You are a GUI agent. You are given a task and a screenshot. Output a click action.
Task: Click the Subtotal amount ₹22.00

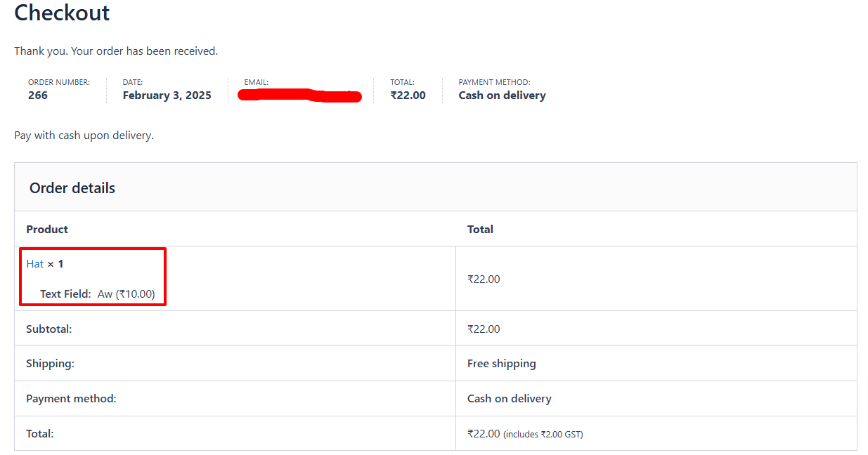[484, 329]
